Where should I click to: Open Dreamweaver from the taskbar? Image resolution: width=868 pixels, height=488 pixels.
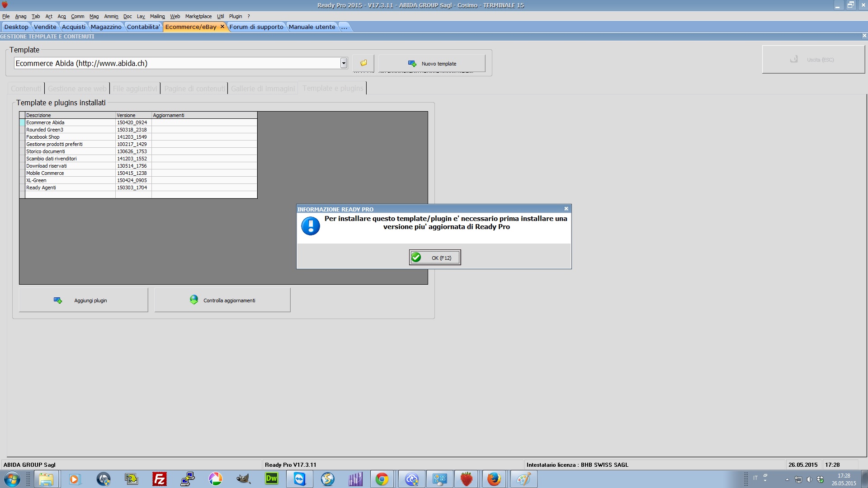coord(272,479)
